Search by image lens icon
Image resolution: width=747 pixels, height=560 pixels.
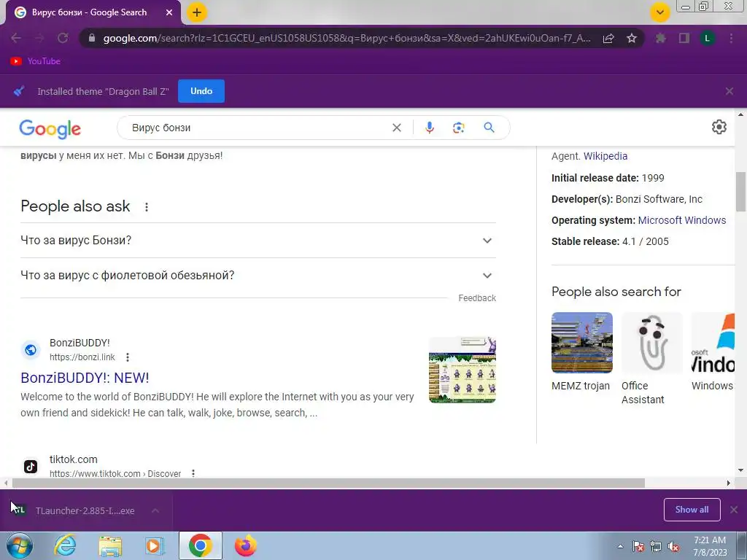(458, 128)
